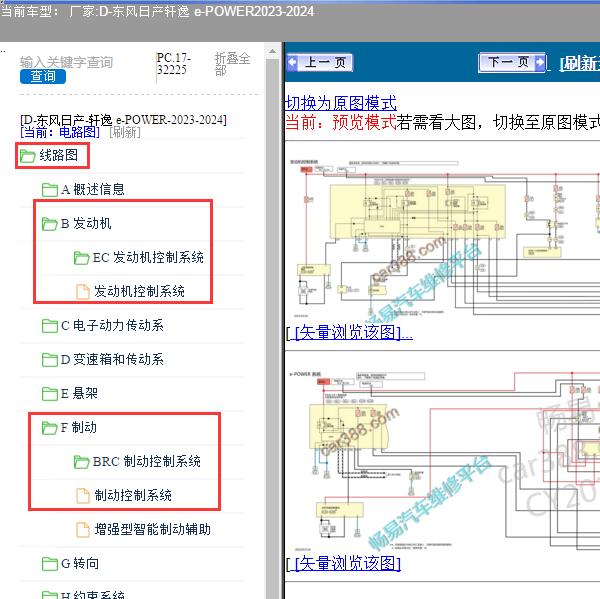This screenshot has width=600, height=599.
Task: Click the PC.17-32225 label
Action: point(174,64)
